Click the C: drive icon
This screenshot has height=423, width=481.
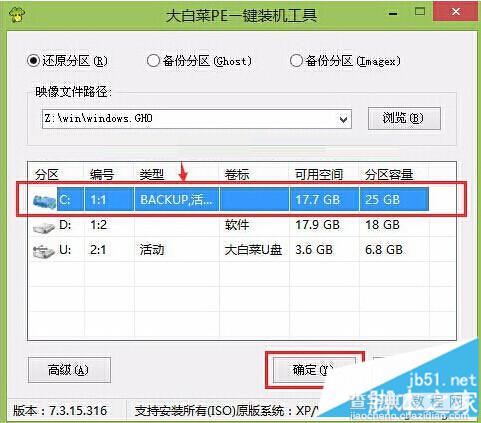[x=44, y=202]
